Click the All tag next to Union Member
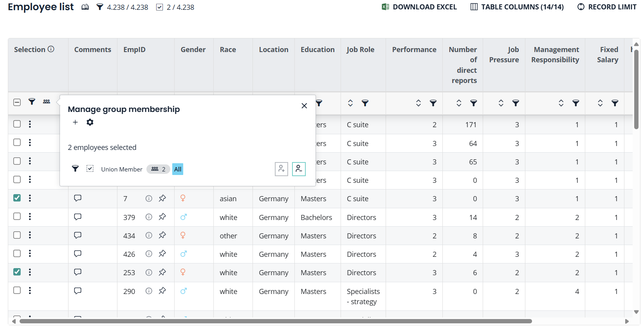The width and height of the screenshot is (644, 330). click(x=178, y=169)
